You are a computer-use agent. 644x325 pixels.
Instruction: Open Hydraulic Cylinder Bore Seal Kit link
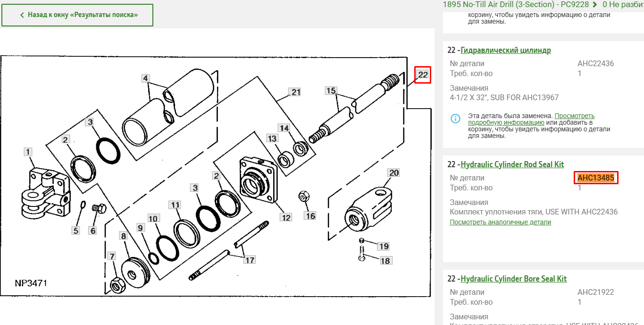(x=514, y=279)
